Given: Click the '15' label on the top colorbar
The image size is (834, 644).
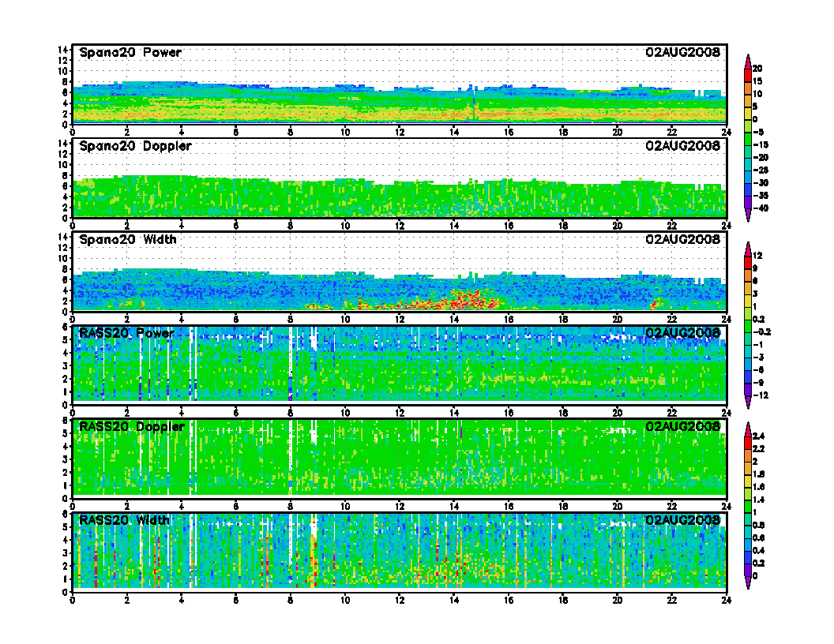Looking at the screenshot, I should point(757,81).
